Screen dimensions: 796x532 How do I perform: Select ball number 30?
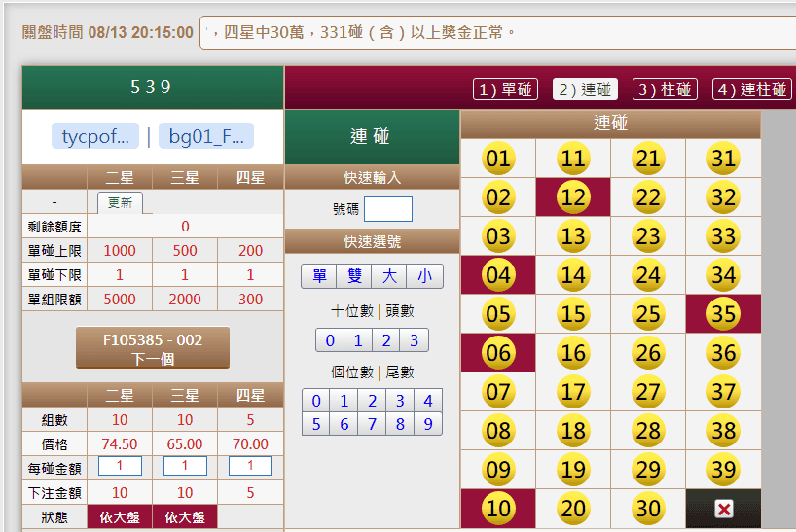(648, 508)
